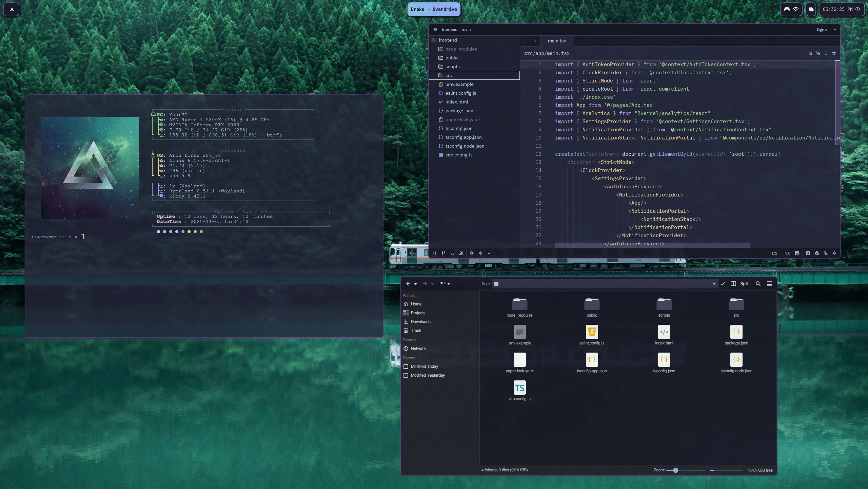
Task: Open the git branch panel icon
Action: (x=443, y=253)
